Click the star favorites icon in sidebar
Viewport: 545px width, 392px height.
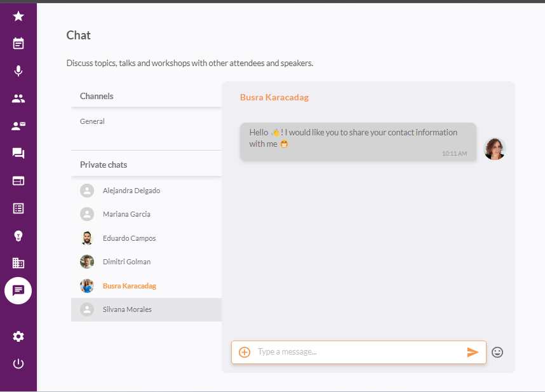[18, 16]
